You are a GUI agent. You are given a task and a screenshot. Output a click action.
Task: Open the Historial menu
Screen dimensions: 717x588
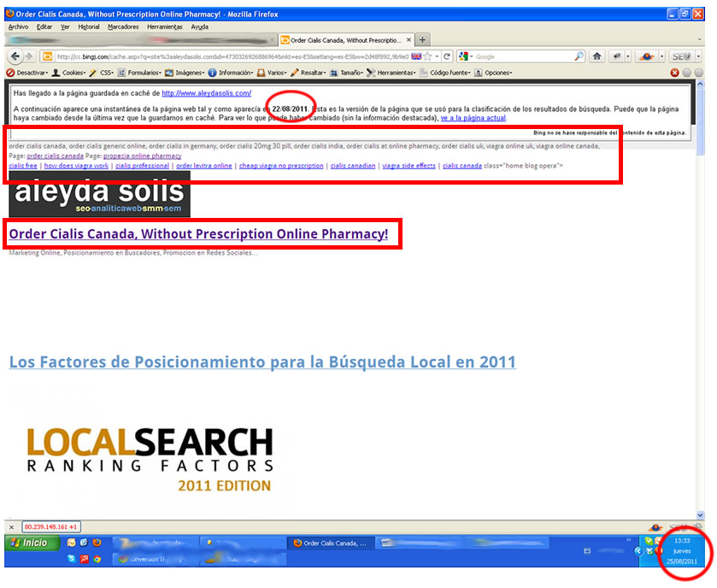click(89, 27)
